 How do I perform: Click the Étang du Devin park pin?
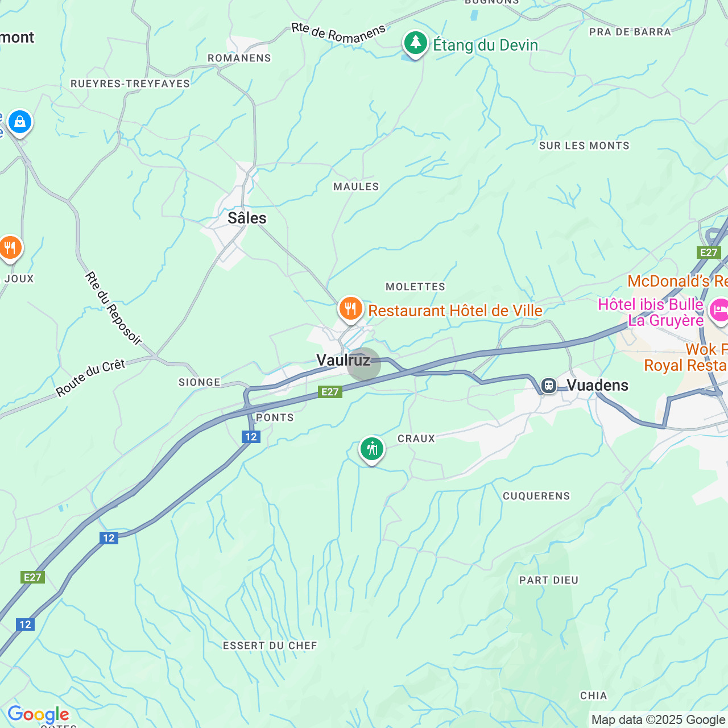(416, 44)
